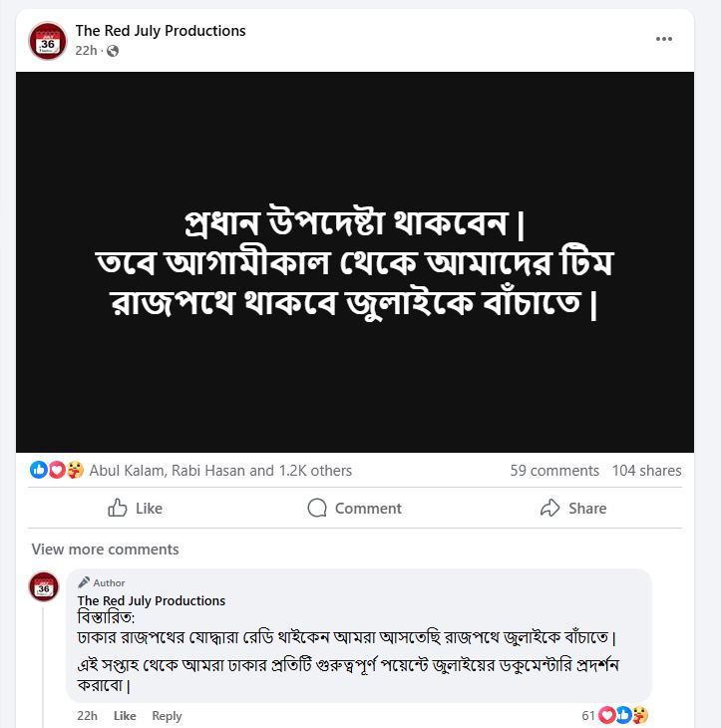The image size is (721, 728).
Task: Expand View more comments
Action: coord(105,549)
